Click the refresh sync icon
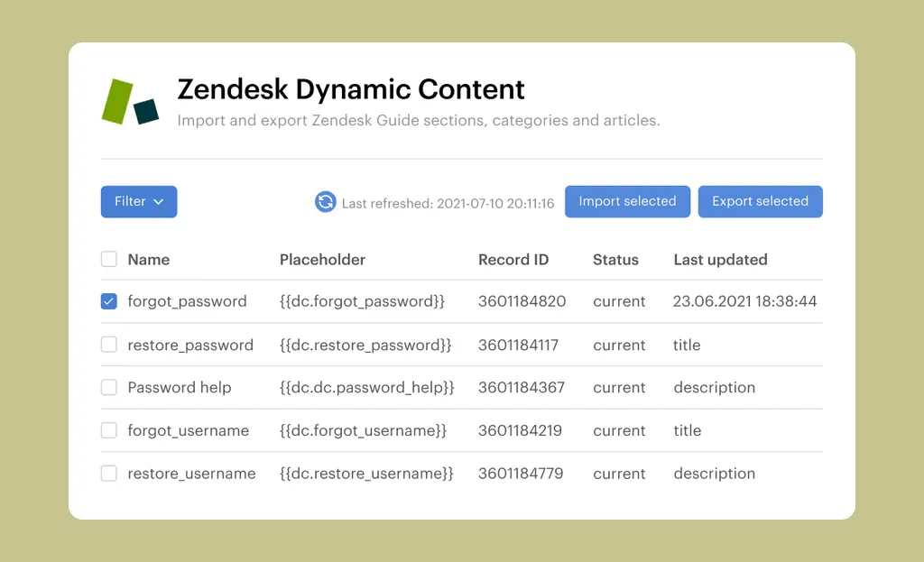Screen dimensions: 924x562 coord(325,202)
